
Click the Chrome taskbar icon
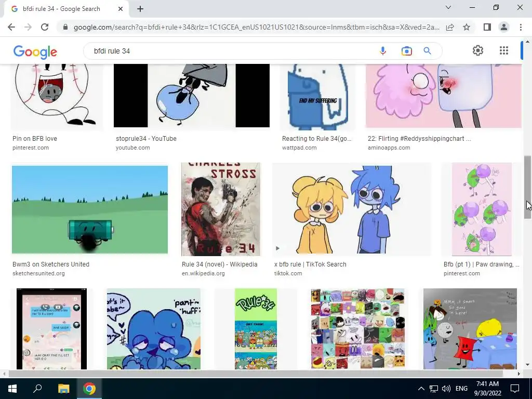tap(89, 389)
